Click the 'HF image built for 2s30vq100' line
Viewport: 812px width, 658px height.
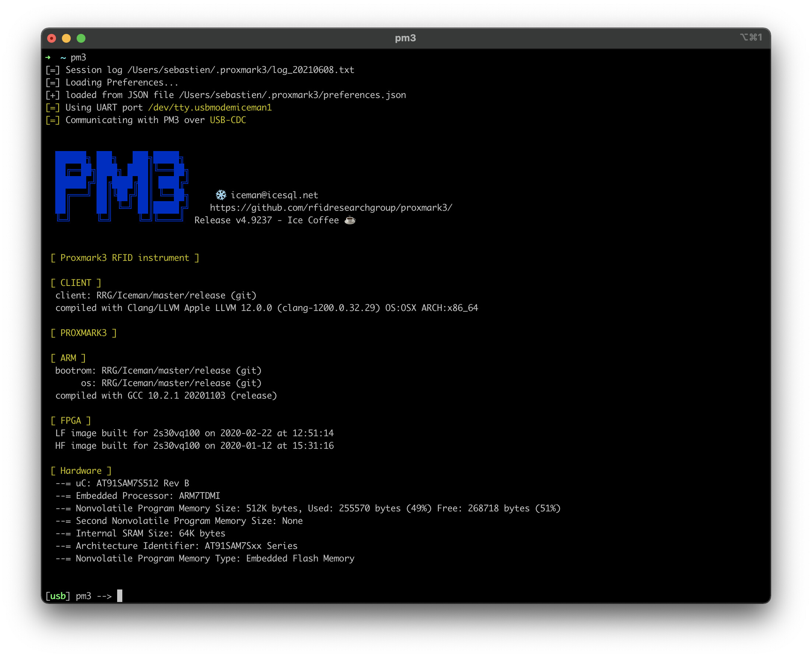[x=195, y=446]
